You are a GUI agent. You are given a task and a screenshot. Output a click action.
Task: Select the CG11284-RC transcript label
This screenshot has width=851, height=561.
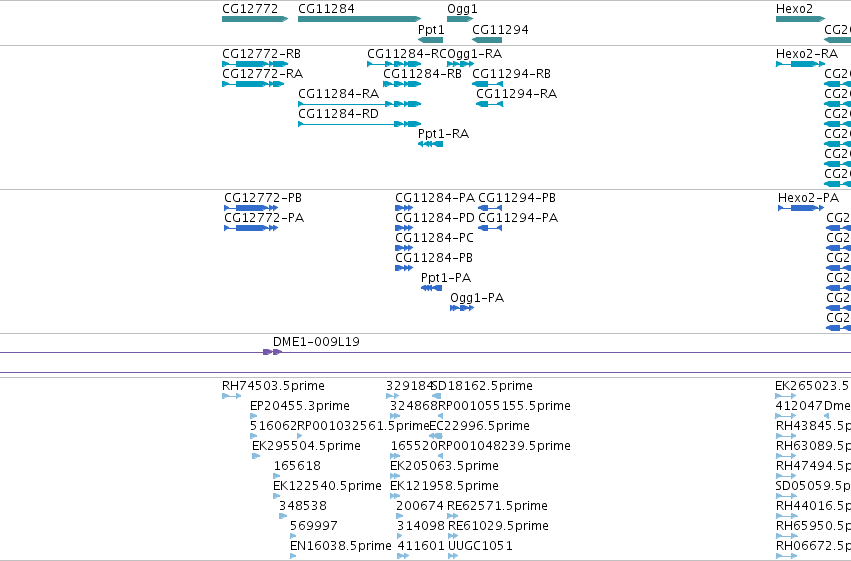click(407, 54)
